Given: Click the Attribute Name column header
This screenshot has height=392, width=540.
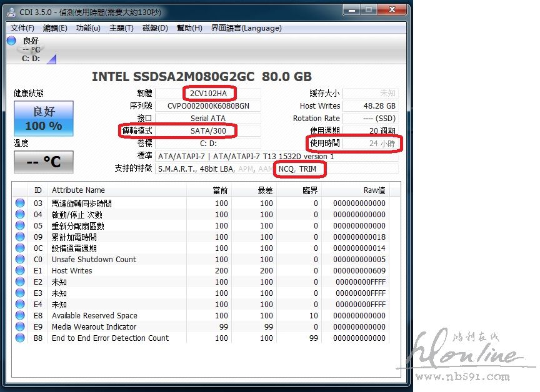Looking at the screenshot, I should (78, 190).
